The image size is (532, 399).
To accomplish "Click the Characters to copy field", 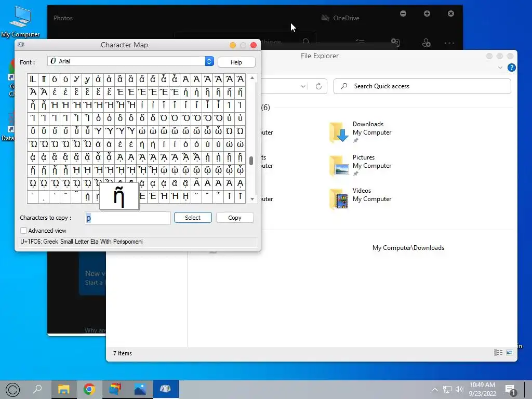I will pyautogui.click(x=128, y=218).
